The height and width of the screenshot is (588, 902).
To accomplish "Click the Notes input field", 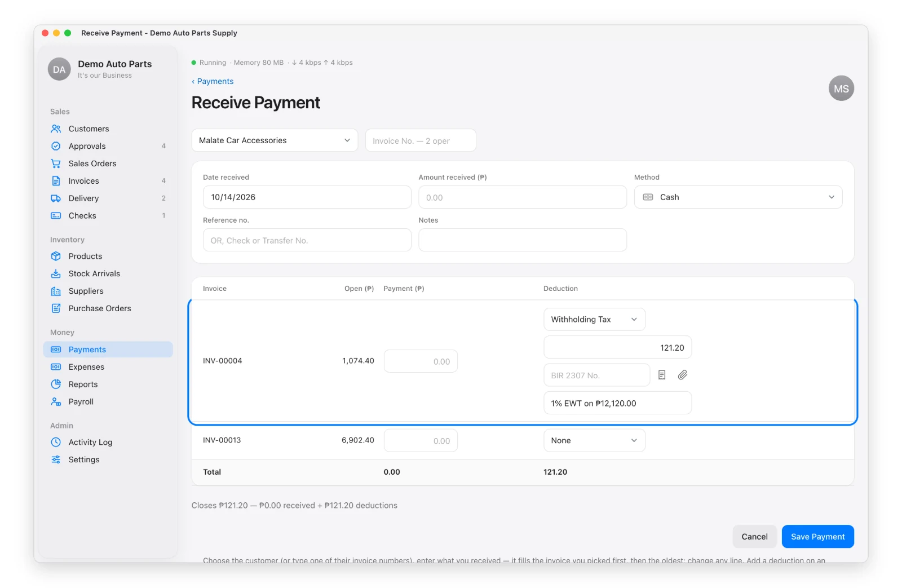I will pos(523,240).
